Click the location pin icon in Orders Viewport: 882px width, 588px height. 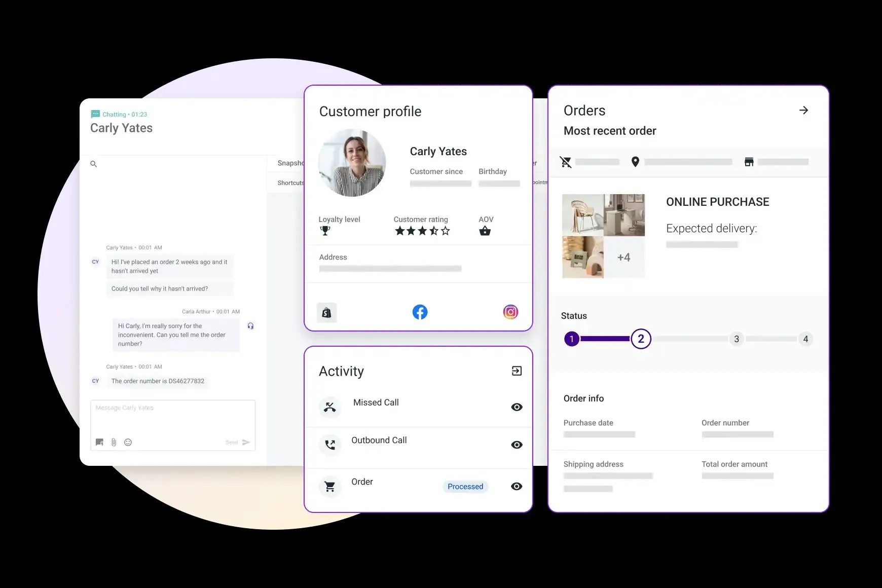635,162
